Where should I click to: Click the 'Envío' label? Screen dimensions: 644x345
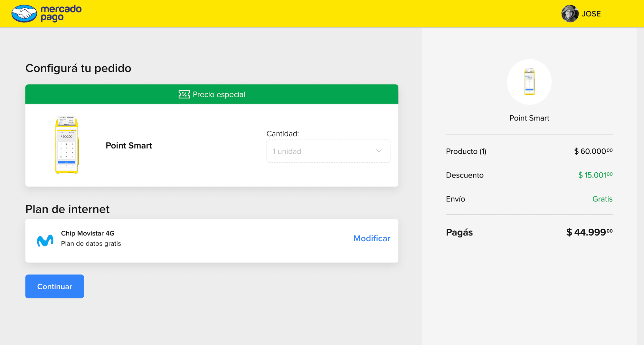tap(455, 199)
